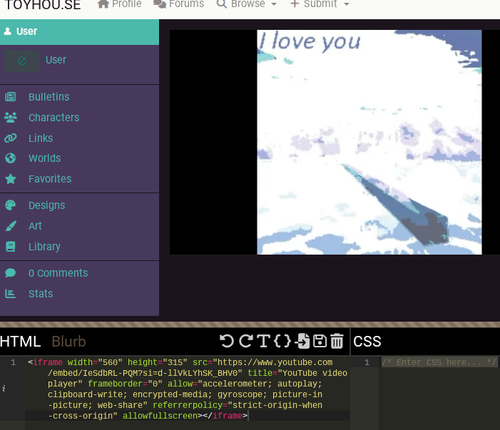
Task: Select the comments speech bubble icon
Action: pos(10,273)
